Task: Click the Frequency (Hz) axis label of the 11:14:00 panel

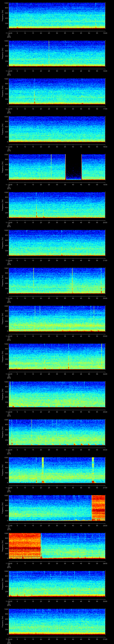Action: 3,16
